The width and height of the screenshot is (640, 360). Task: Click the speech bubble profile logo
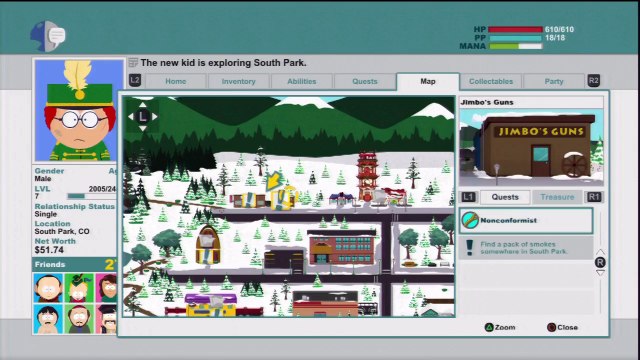click(48, 36)
